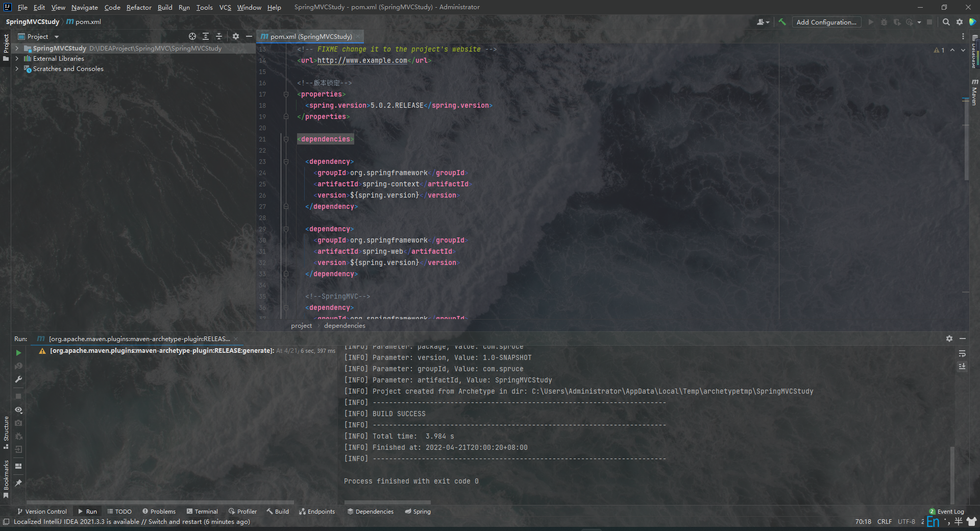Click Collapse All in Project panel

click(219, 36)
